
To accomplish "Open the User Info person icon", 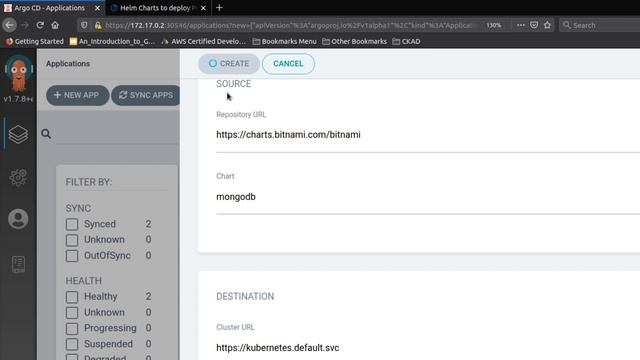I will (x=18, y=219).
